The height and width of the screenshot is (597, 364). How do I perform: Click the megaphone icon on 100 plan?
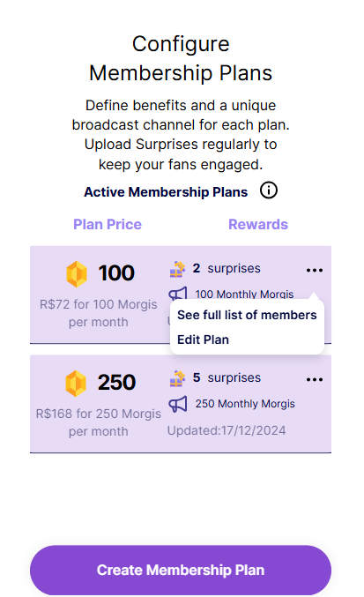178,293
